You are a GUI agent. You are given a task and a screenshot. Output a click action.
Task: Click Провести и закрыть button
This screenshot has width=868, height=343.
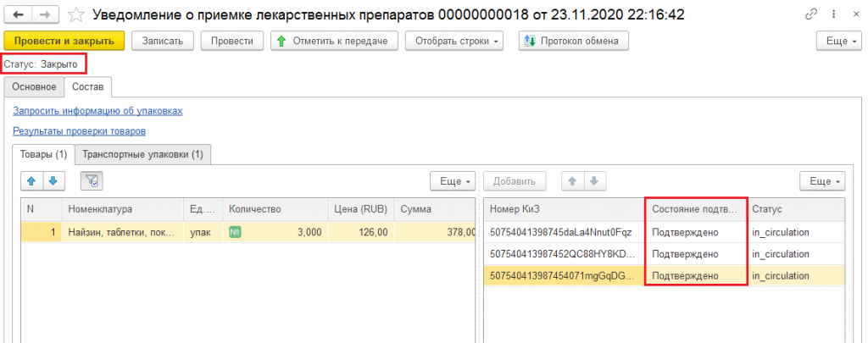coord(64,41)
